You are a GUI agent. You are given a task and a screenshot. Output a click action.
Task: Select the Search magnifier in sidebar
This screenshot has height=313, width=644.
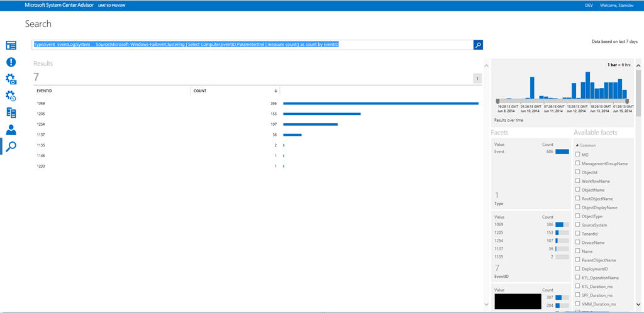click(11, 146)
